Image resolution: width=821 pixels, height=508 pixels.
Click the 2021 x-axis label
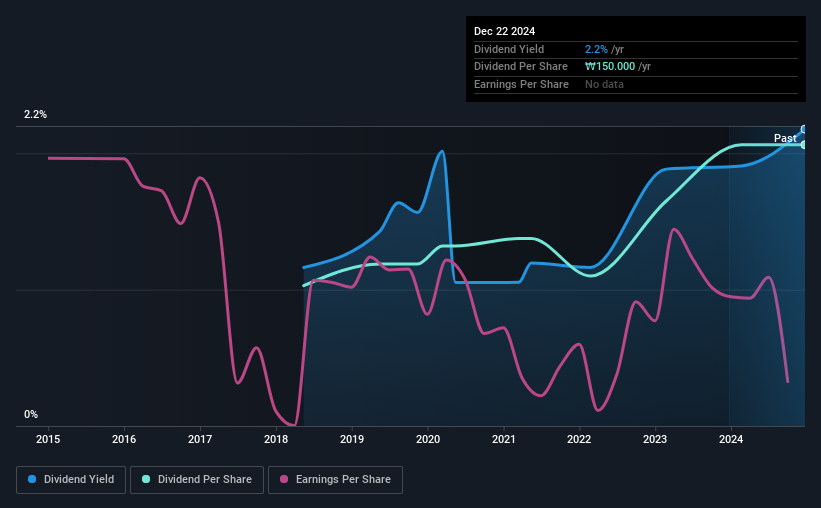(x=504, y=439)
